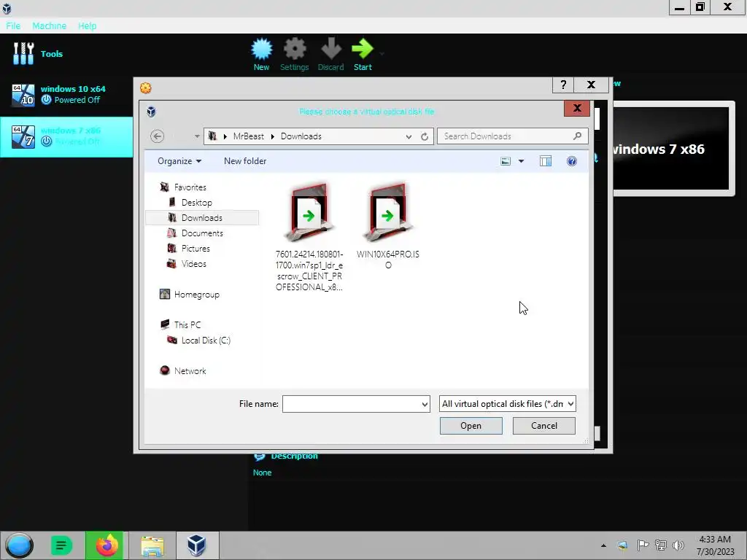
Task: Open the Start orb on taskbar
Action: (20, 545)
